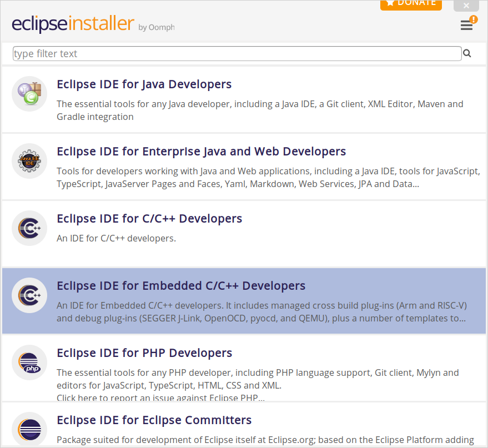488x448 pixels.
Task: Pick Eclipse IDE for Eclipse Committers title
Action: pyautogui.click(x=154, y=420)
